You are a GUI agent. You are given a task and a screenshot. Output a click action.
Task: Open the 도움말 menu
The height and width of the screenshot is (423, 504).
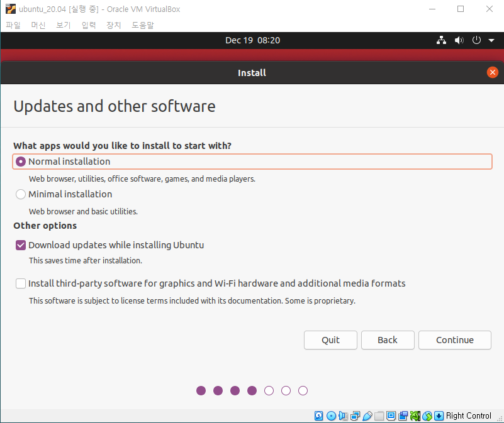pyautogui.click(x=143, y=25)
